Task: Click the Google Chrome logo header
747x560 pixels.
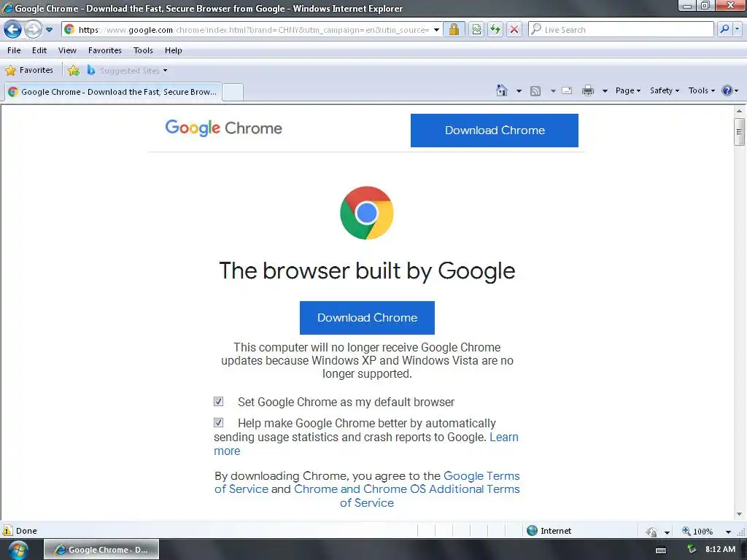Action: coord(223,128)
